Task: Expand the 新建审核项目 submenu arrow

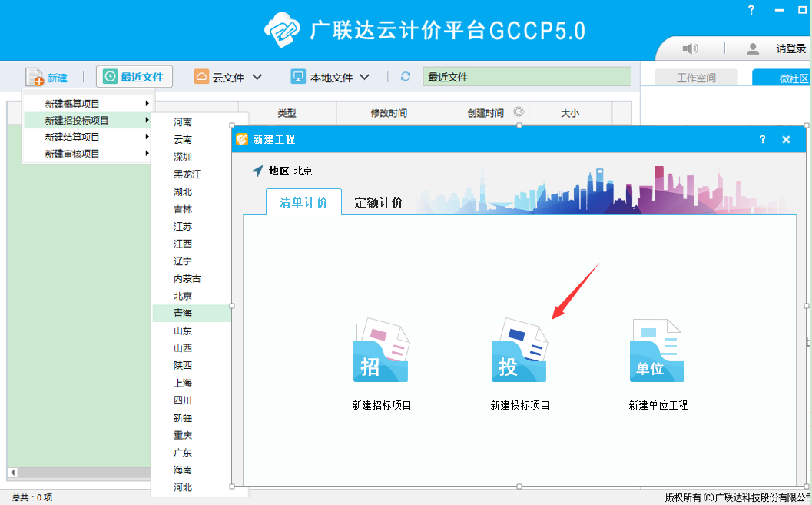Action: pyautogui.click(x=147, y=153)
